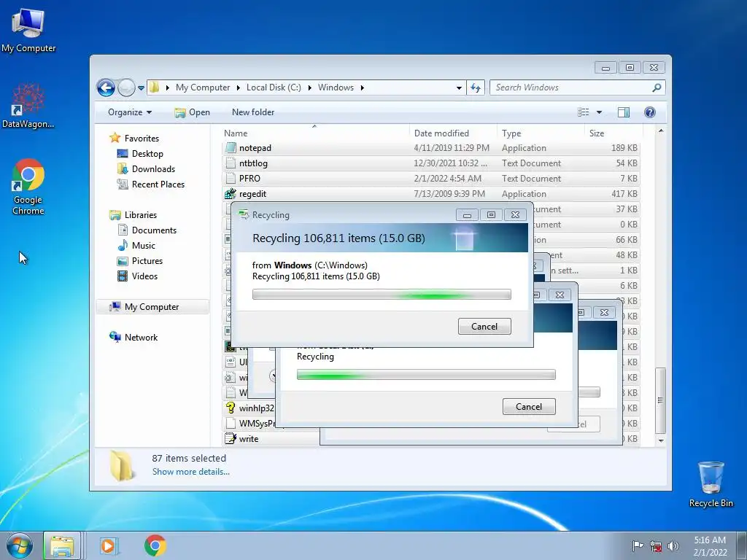747x560 pixels.
Task: Open the DataWagon desktop shortcut
Action: click(28, 106)
